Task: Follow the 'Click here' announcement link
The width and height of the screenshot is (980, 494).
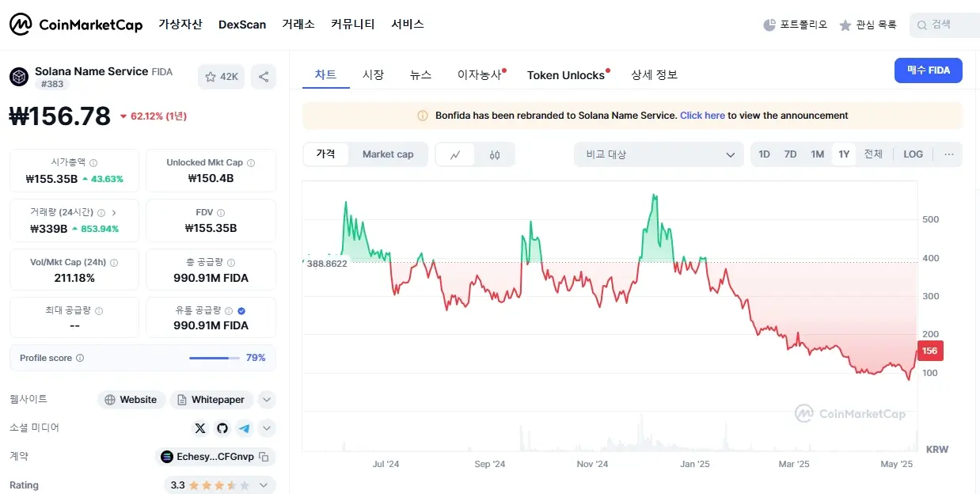Action: coord(702,116)
